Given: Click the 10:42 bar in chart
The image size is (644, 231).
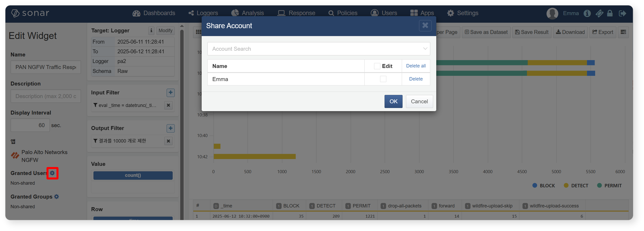Looking at the screenshot, I should click(x=254, y=156).
